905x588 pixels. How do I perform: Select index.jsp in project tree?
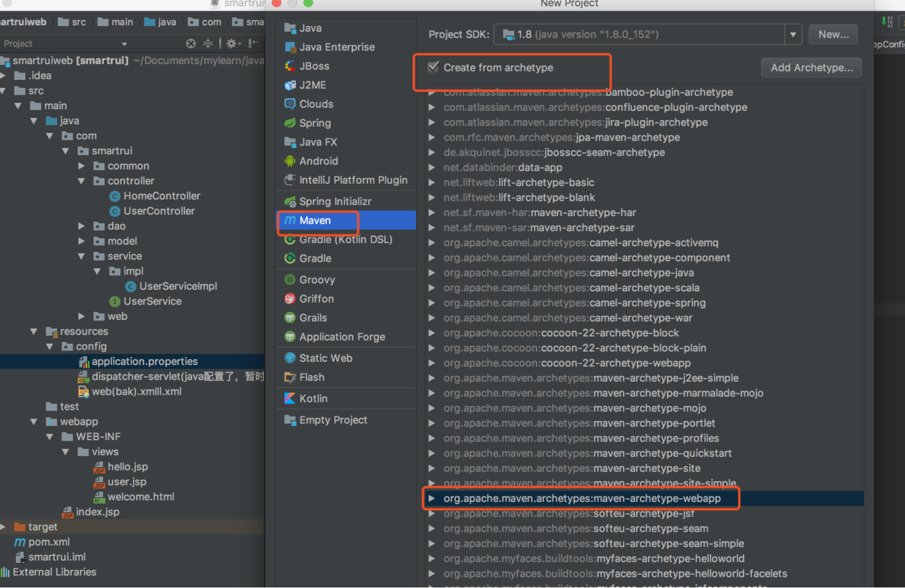click(x=91, y=512)
